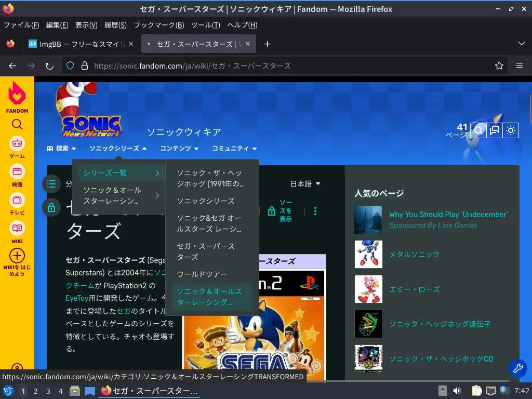
Task: Expand the 探索 navigation dropdown
Action: [61, 148]
